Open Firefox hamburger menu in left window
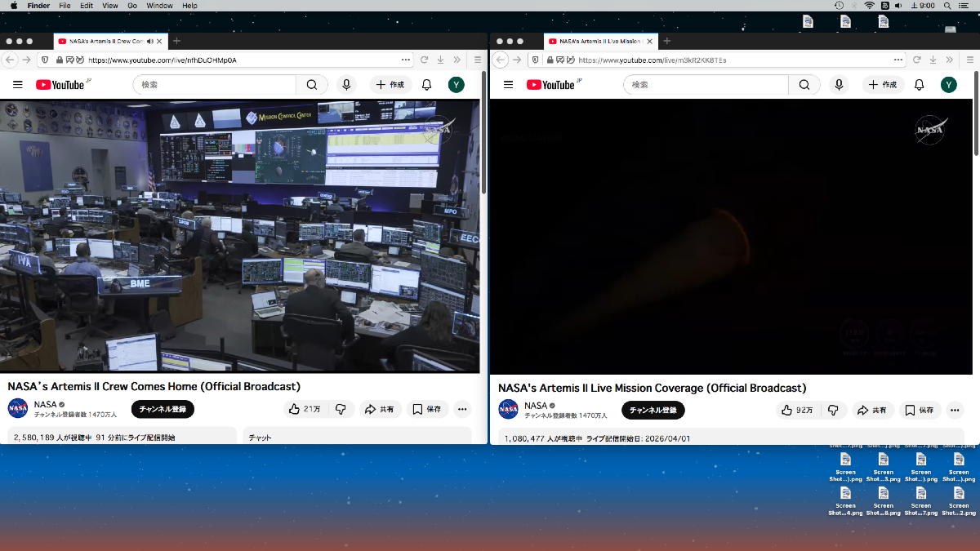 tap(478, 60)
